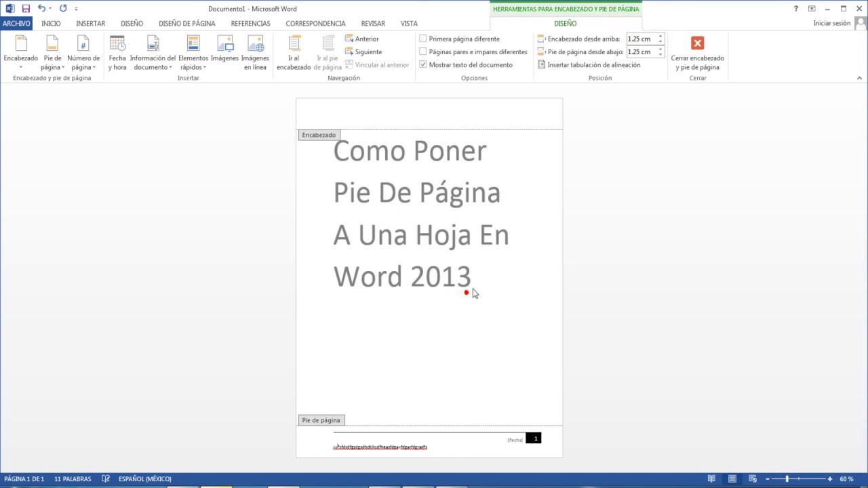Image resolution: width=868 pixels, height=488 pixels.
Task: Click Iniciar sesión link
Action: (x=831, y=23)
